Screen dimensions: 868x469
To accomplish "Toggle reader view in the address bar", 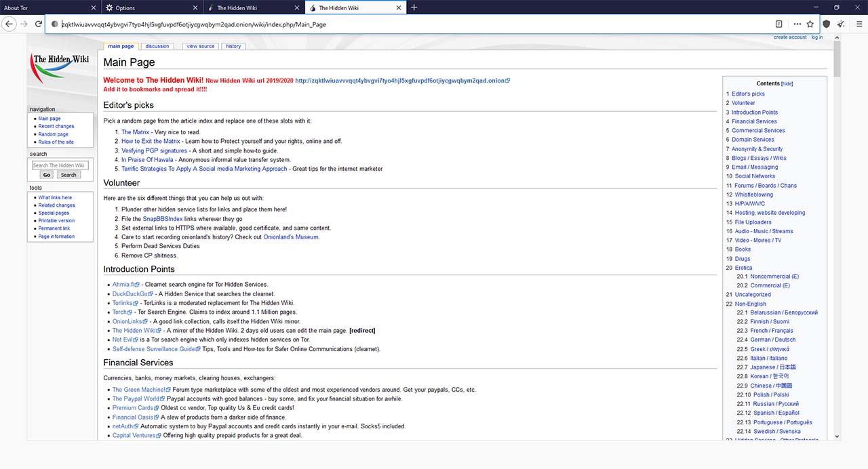I will (779, 24).
